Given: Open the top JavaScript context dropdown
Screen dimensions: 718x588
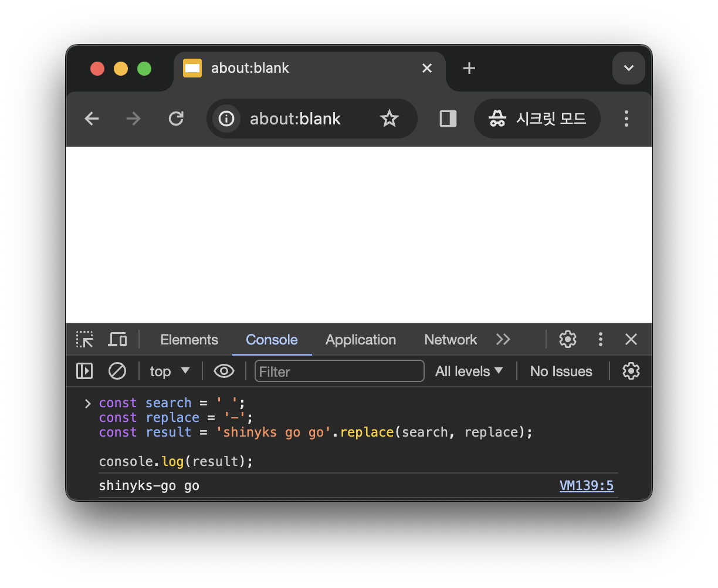Looking at the screenshot, I should pos(170,371).
